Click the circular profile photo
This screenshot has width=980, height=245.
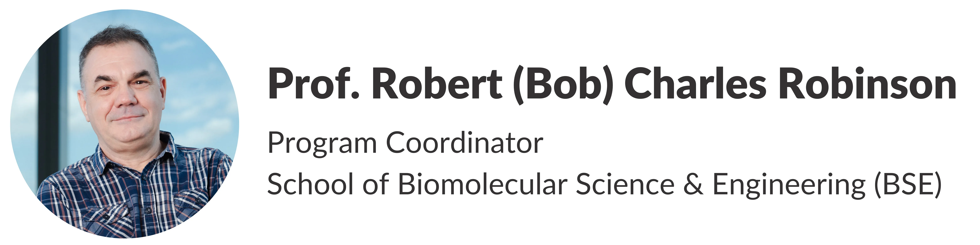click(124, 124)
